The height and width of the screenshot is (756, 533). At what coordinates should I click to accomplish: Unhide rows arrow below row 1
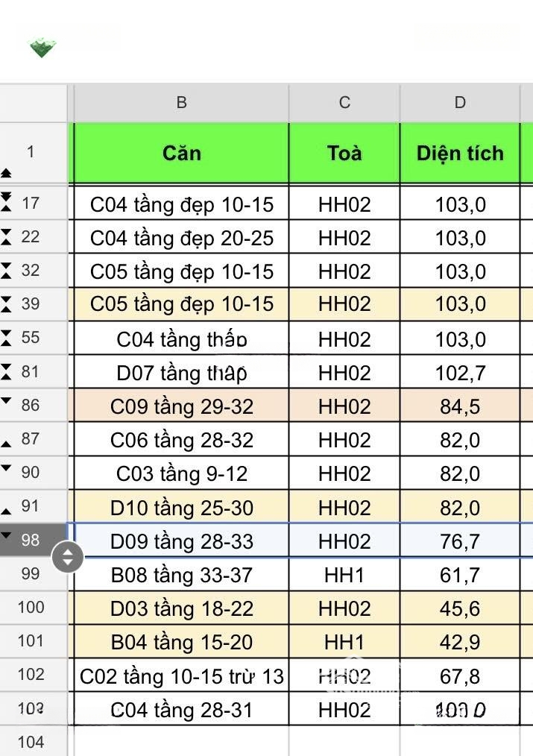pos(7,173)
